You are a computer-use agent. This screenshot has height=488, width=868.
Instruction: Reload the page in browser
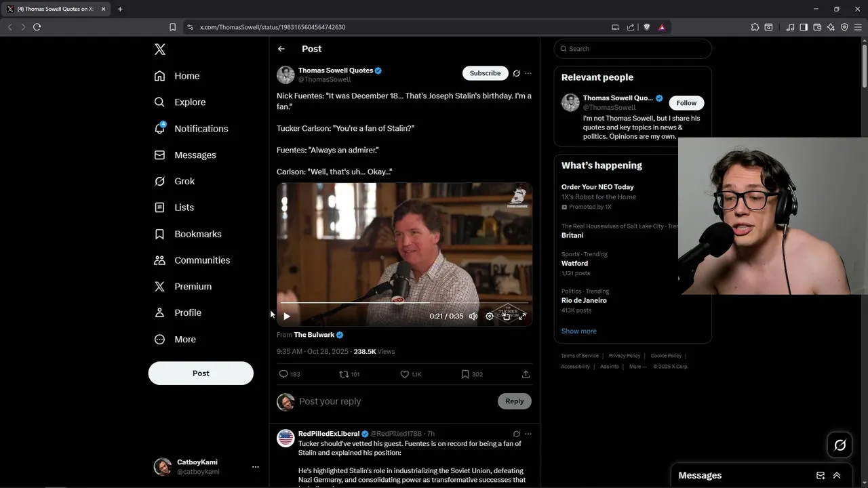[x=37, y=27]
